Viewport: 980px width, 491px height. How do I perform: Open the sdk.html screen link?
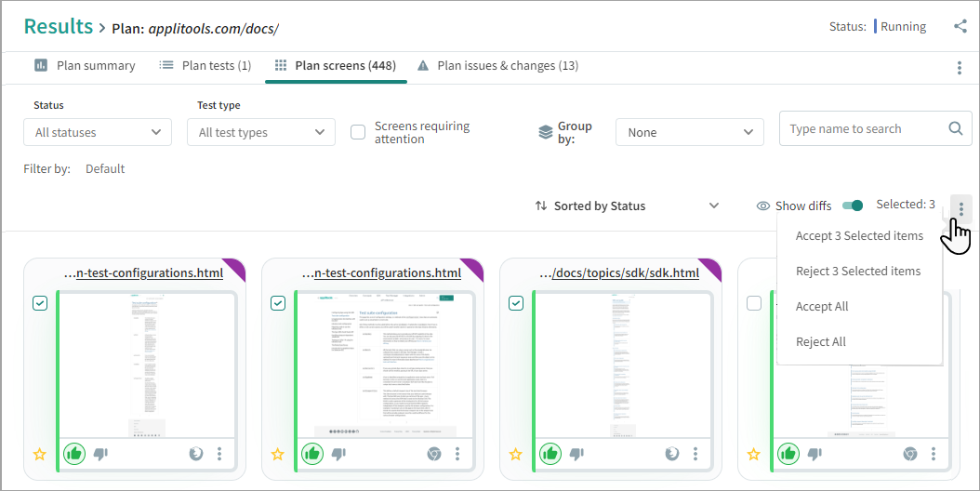tap(625, 273)
